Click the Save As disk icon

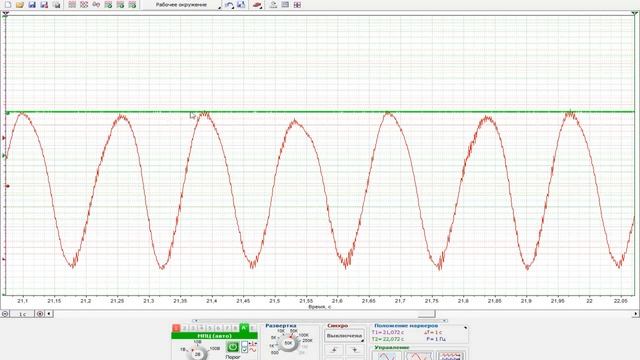tap(44, 5)
